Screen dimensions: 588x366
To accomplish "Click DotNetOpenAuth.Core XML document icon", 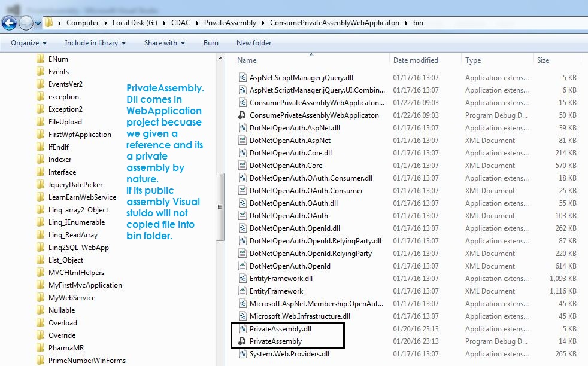I will point(243,166).
